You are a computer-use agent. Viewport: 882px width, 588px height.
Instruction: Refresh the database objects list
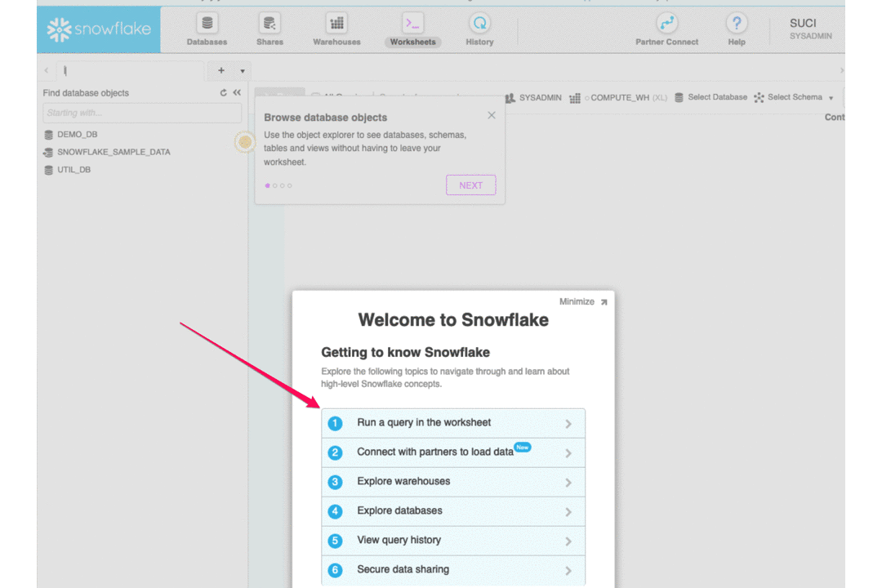[223, 93]
